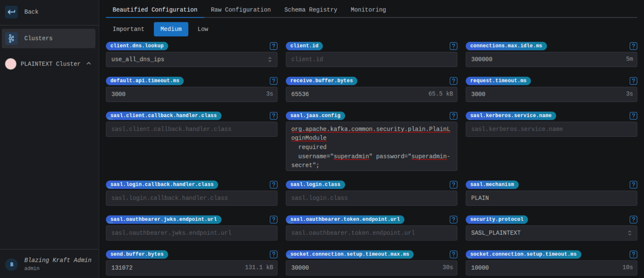Edit the request.timeout.ms value field
644x278 pixels.
pos(552,94)
